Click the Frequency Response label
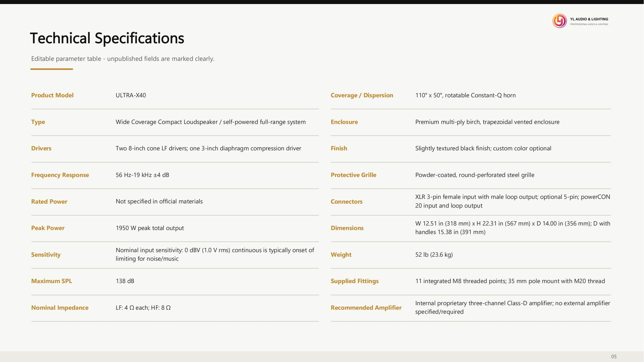The width and height of the screenshot is (644, 362). point(60,175)
